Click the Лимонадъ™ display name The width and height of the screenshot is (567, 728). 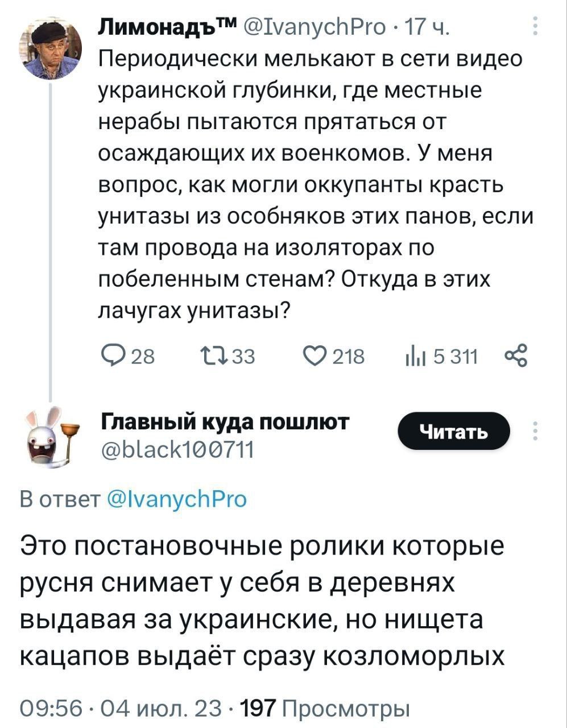click(169, 27)
